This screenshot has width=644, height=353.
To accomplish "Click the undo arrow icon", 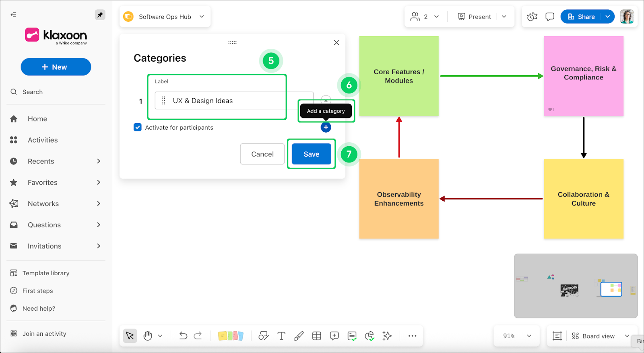I will [x=183, y=336].
